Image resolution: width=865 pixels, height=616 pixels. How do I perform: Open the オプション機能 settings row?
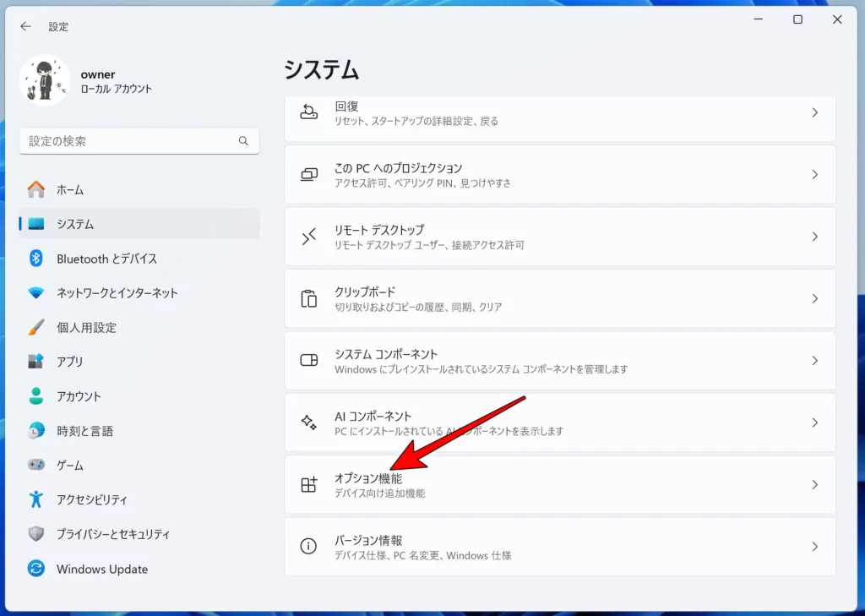tap(559, 485)
